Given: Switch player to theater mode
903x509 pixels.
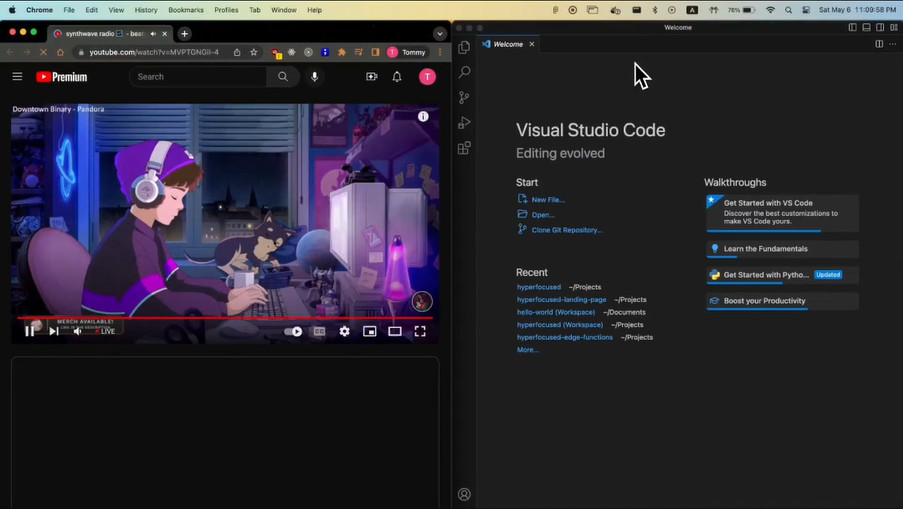Looking at the screenshot, I should click(395, 331).
